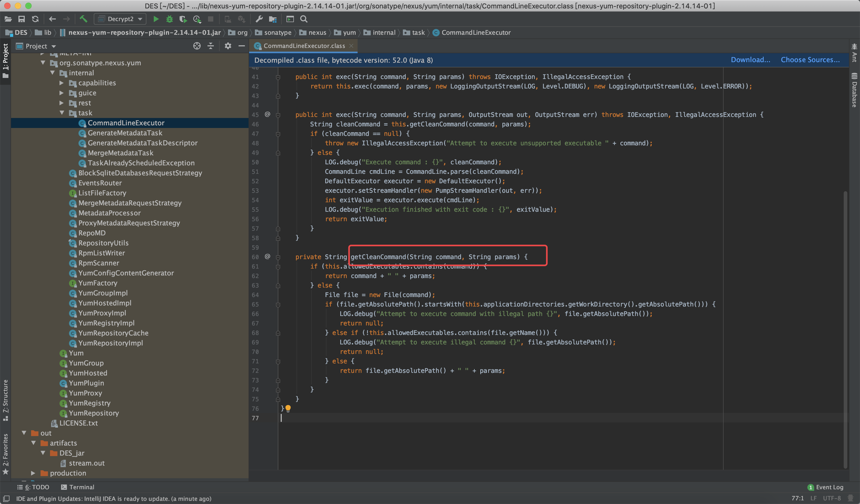Open settings via wrench icon
Image resolution: width=860 pixels, height=504 pixels.
259,19
